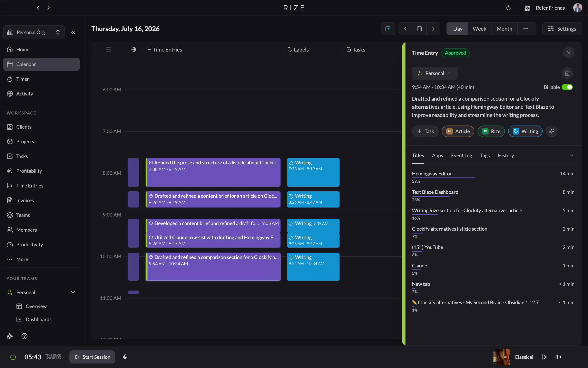The height and width of the screenshot is (368, 588).
Task: Click the AI suggest sparkle button
Action: [x=551, y=131]
